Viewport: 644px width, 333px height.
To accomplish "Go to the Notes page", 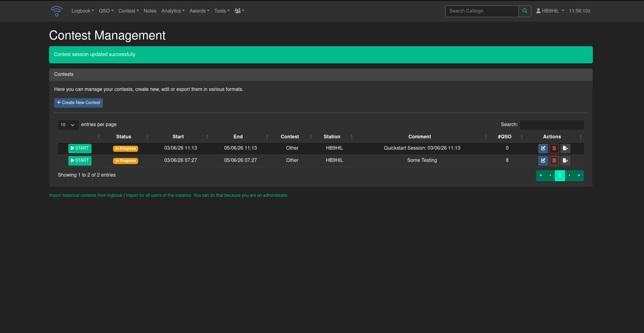I will 150,11.
